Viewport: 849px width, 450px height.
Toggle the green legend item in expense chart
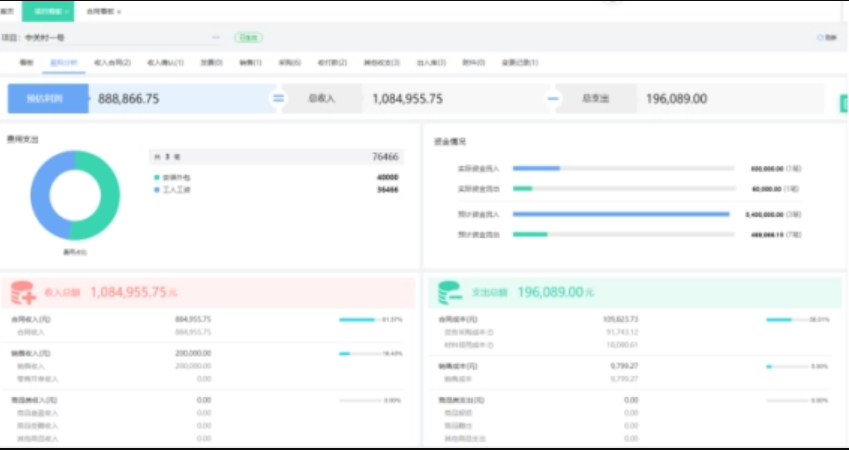click(x=157, y=177)
